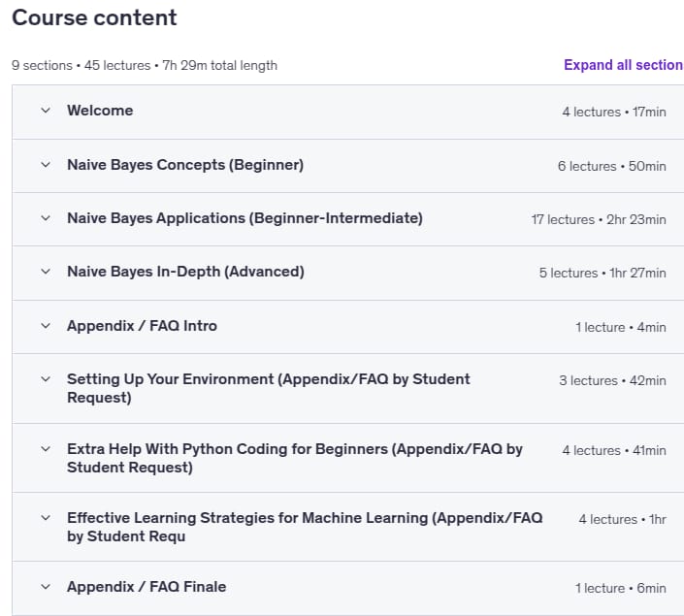Expand Naive Bayes In-Depth (Advanced) chevron
Screen dimensions: 684x616
point(46,272)
